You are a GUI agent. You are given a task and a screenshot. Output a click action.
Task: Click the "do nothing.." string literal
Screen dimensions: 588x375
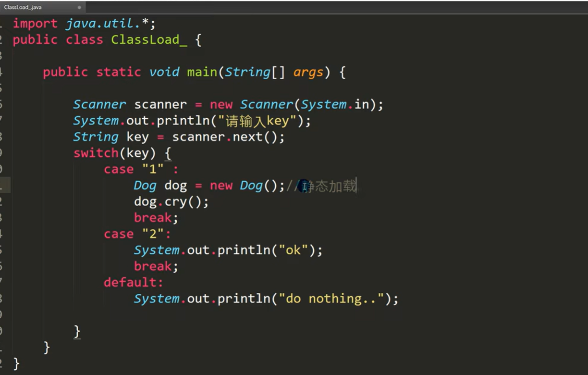[335, 299]
